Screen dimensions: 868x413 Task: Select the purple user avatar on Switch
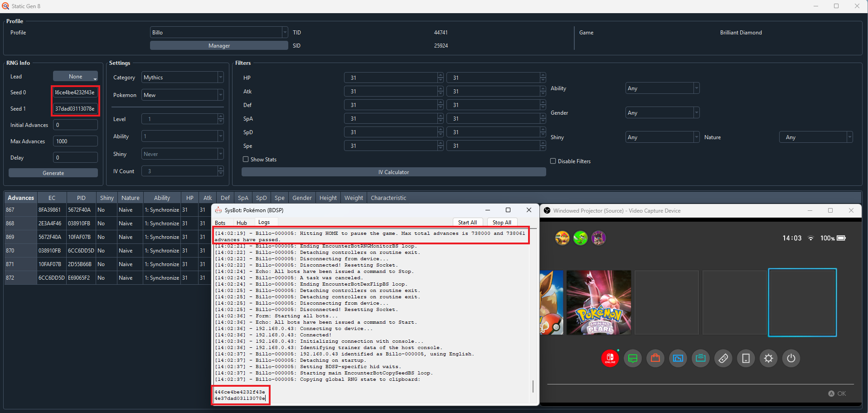599,238
